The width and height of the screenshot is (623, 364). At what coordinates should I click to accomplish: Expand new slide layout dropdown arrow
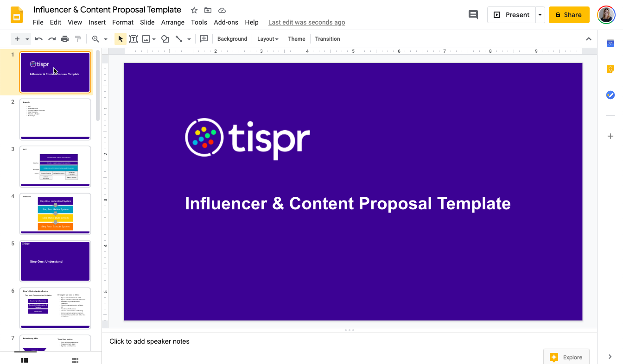coord(27,39)
